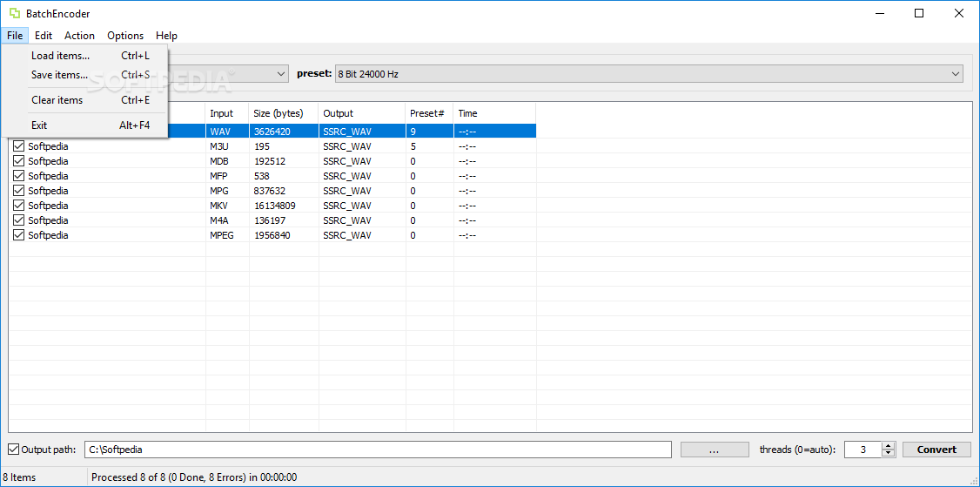The width and height of the screenshot is (980, 487).
Task: Expand the format dropdown left of preset
Action: click(x=281, y=74)
